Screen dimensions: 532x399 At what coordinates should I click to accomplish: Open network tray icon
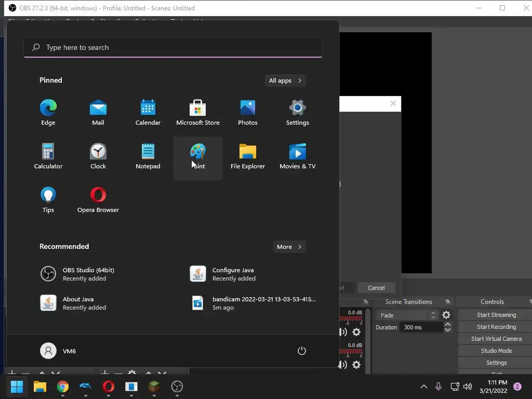click(x=455, y=387)
